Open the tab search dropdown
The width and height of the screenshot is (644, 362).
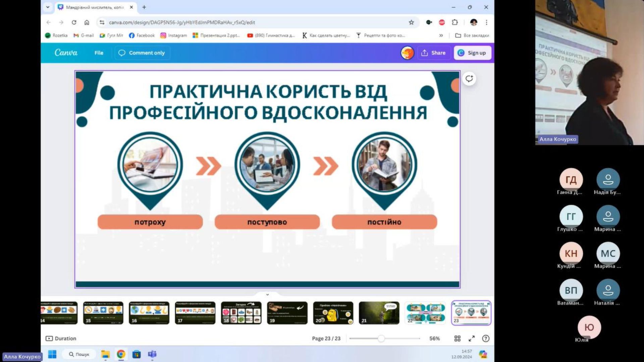[48, 7]
